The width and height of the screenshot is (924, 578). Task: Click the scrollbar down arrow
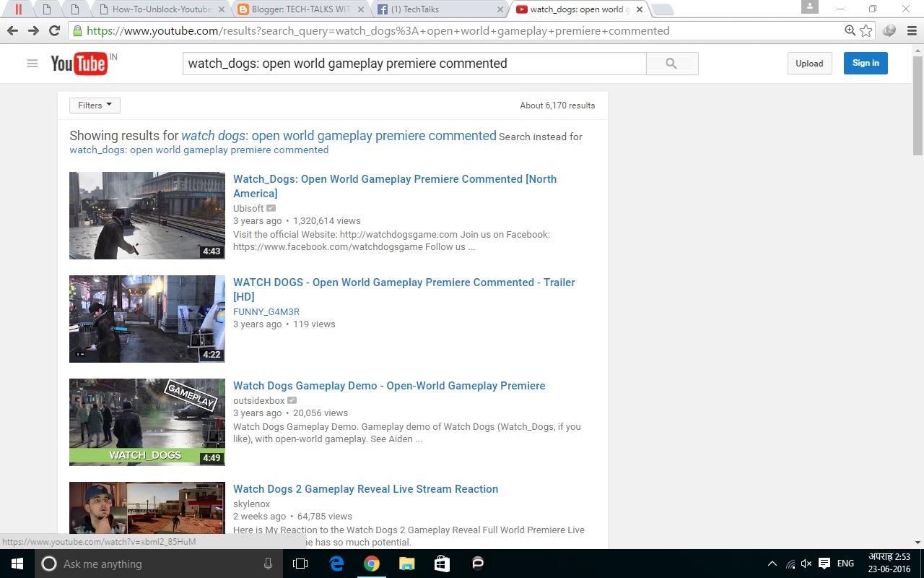918,542
